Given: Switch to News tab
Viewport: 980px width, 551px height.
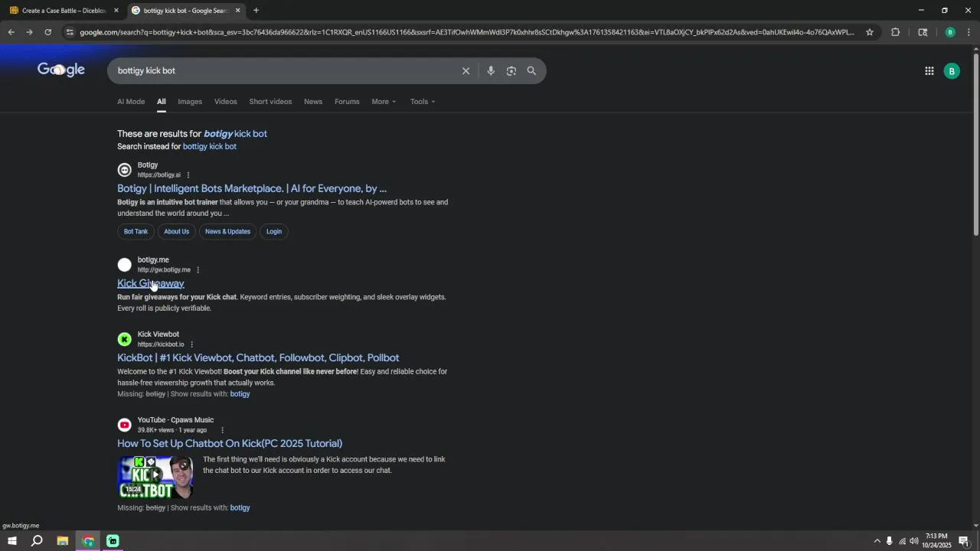Looking at the screenshot, I should [x=313, y=102].
